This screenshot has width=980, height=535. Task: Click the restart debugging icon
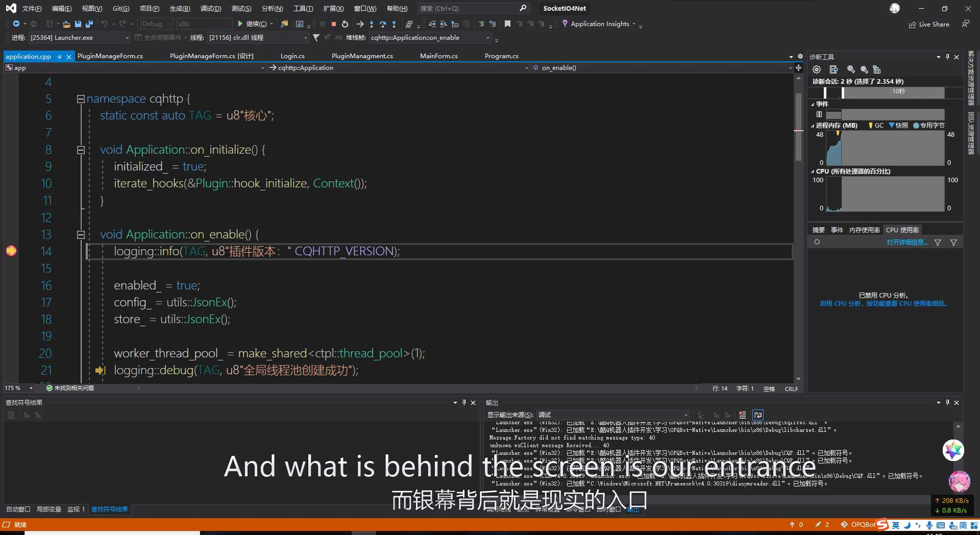tap(345, 24)
